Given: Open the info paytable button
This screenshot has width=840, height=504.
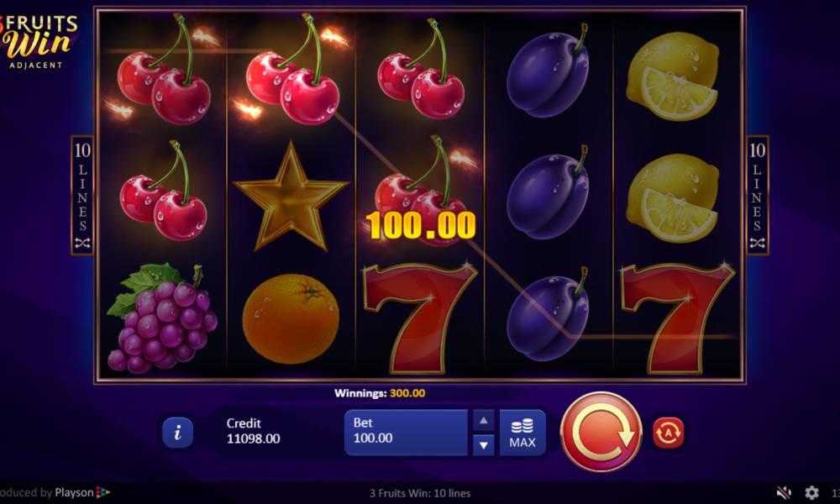Looking at the screenshot, I should [177, 433].
